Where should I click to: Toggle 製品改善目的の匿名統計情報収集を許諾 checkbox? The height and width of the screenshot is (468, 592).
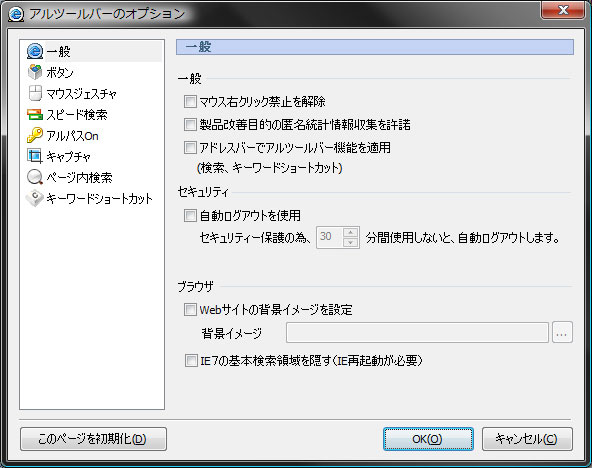coord(190,124)
